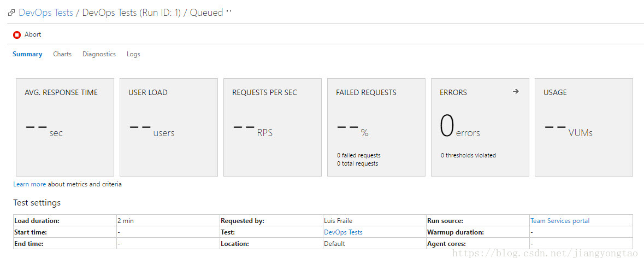Click the 'Warmup duration:' label cell
The image size is (644, 264).
tap(477, 232)
